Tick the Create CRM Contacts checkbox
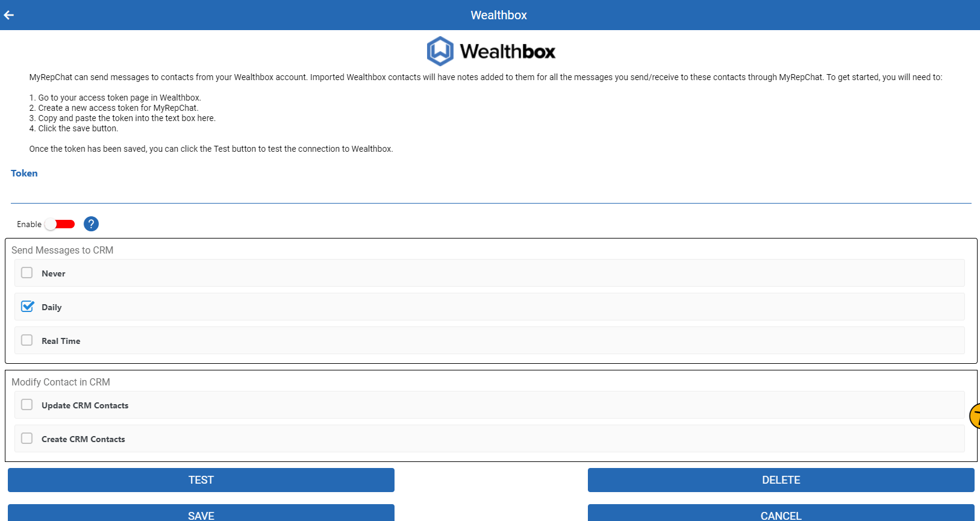This screenshot has width=980, height=521. point(27,438)
